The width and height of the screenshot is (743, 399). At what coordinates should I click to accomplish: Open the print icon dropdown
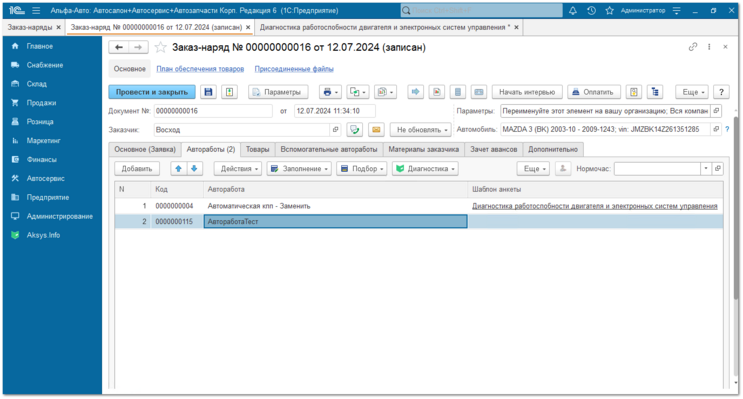point(330,92)
